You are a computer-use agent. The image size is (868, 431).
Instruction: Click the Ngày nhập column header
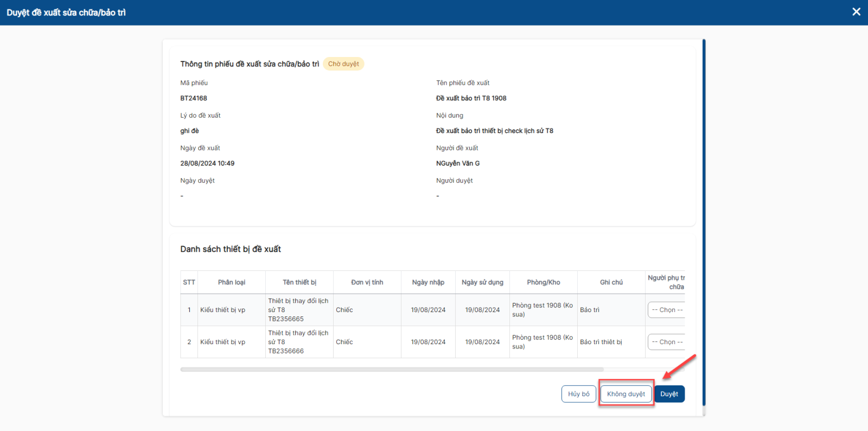click(x=428, y=282)
